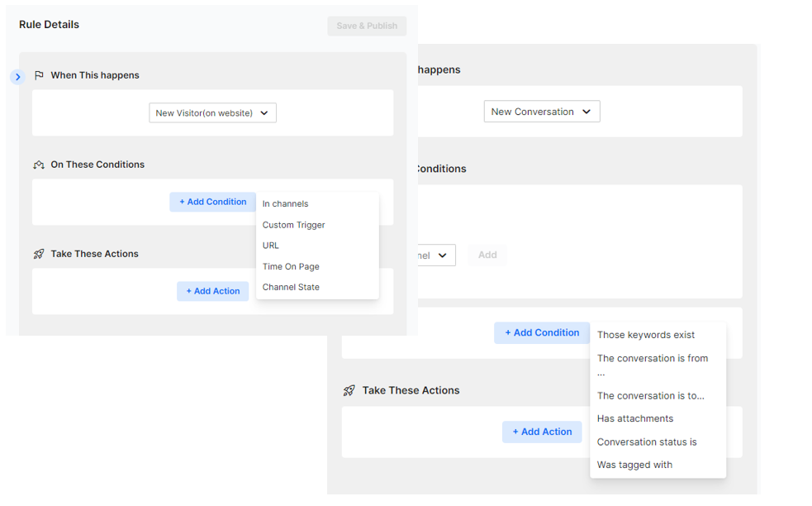The image size is (812, 506).
Task: Click Add Action in right panel
Action: pyautogui.click(x=542, y=432)
